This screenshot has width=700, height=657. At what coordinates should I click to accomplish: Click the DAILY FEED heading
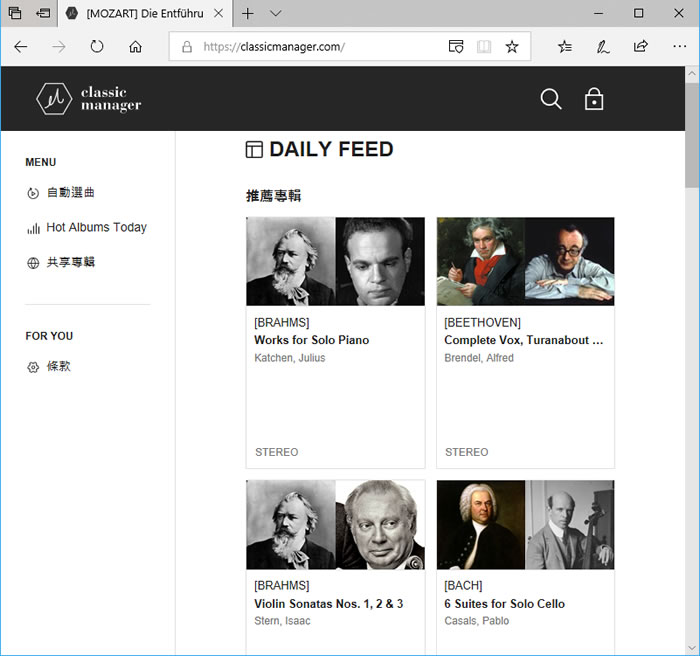[331, 150]
